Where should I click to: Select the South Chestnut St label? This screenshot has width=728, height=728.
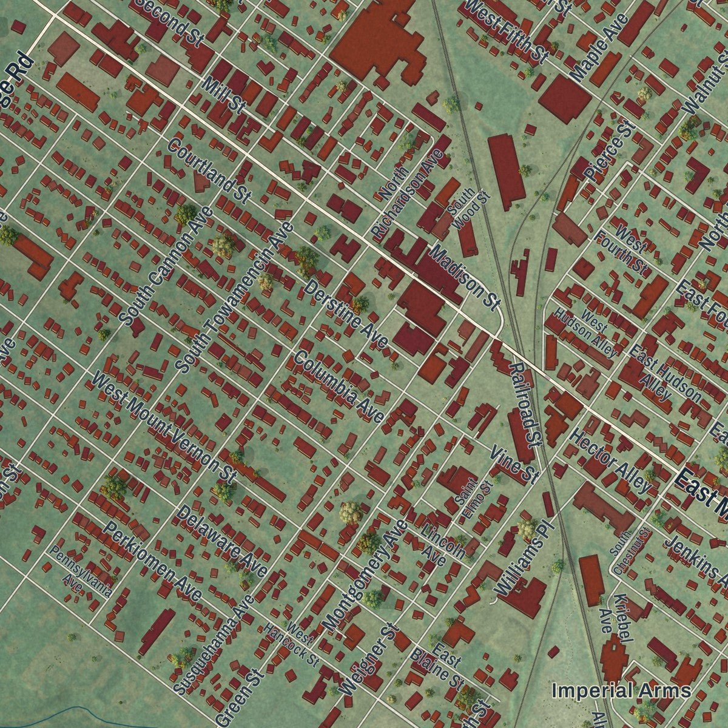[631, 552]
